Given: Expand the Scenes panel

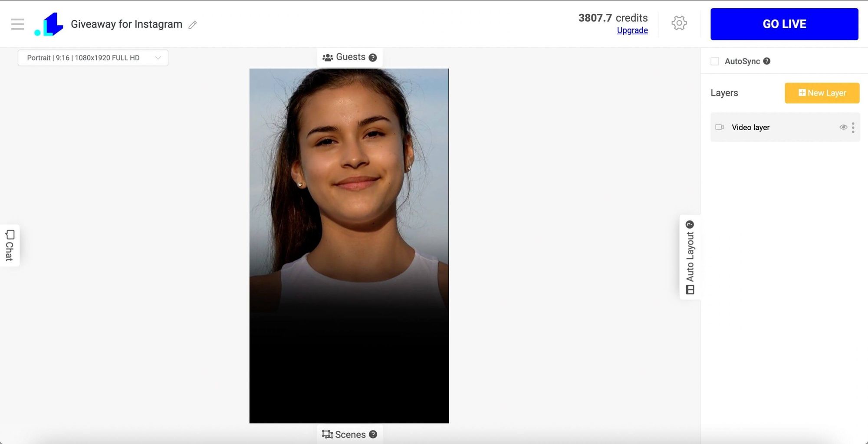Looking at the screenshot, I should 349,434.
